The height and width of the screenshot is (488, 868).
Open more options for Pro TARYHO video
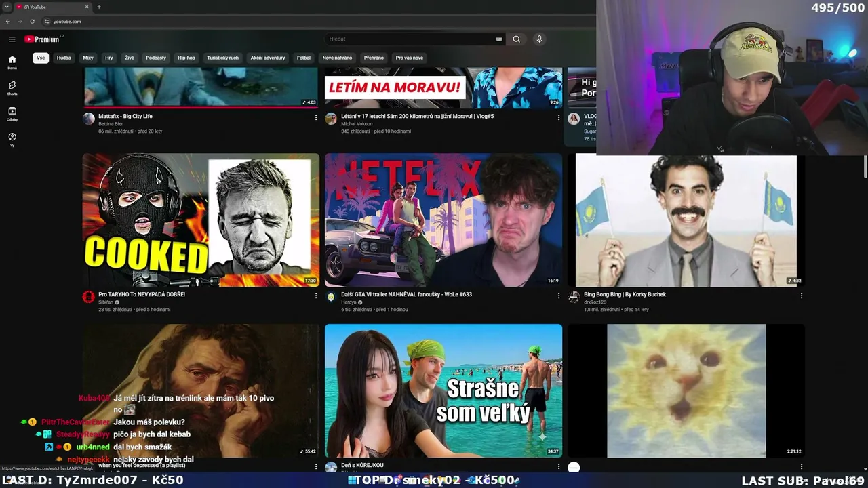[315, 296]
